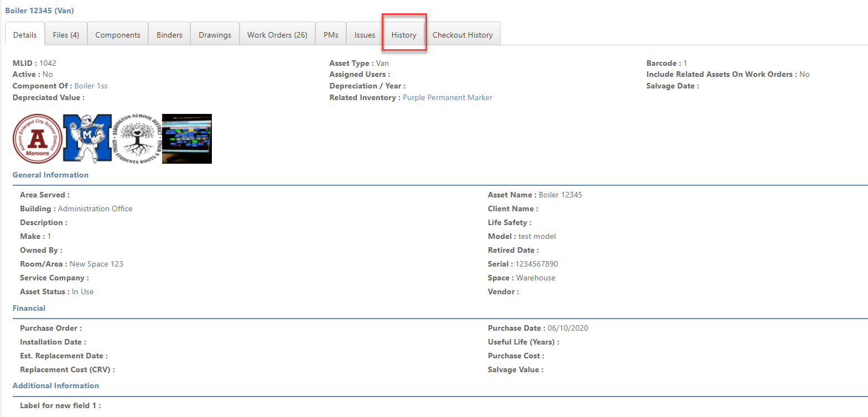Click the Financial section header
Viewport: 868px width, 417px height.
(x=29, y=308)
